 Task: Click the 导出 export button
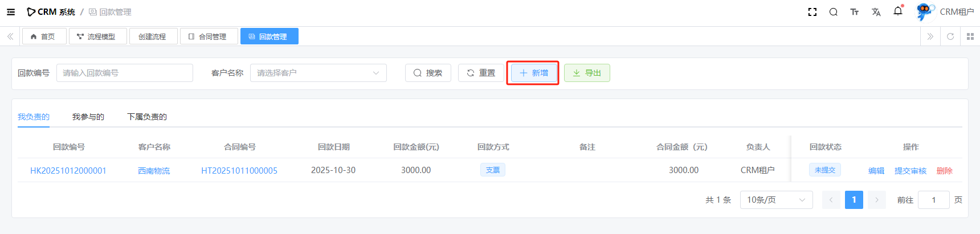tap(587, 73)
